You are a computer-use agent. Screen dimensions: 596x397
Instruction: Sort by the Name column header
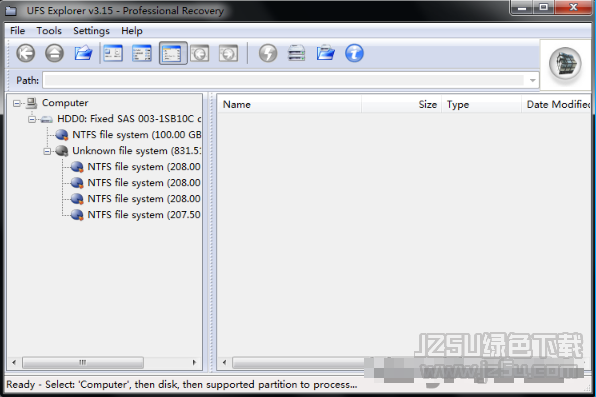click(x=289, y=104)
